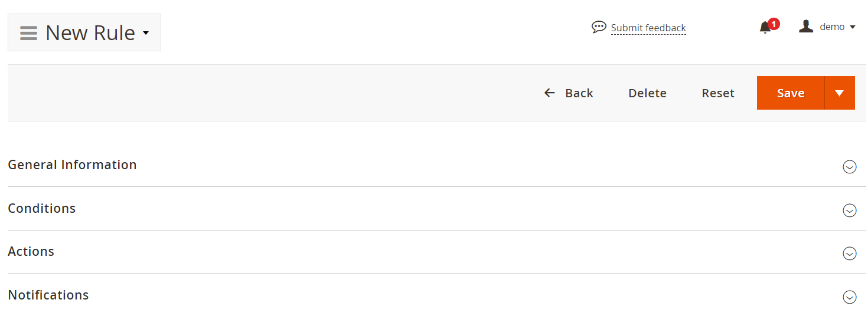This screenshot has height=316, width=868.
Task: Click the speech bubble feedback icon
Action: click(599, 27)
